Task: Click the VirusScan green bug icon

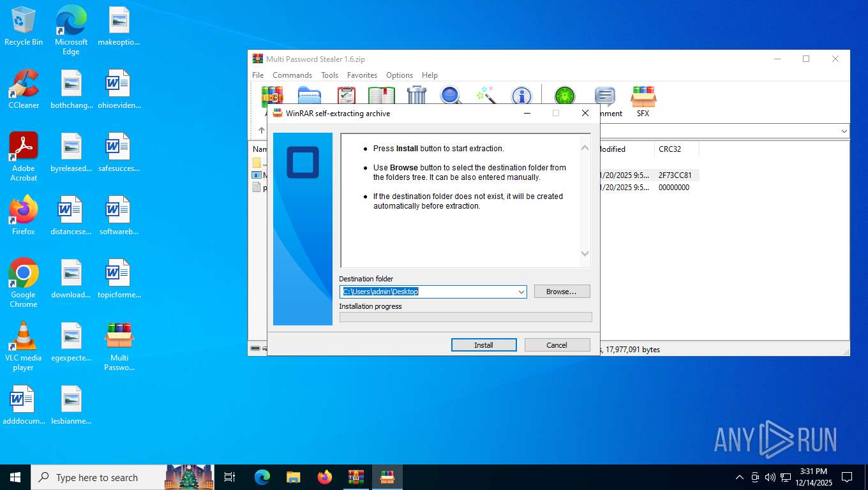Action: 564,96
